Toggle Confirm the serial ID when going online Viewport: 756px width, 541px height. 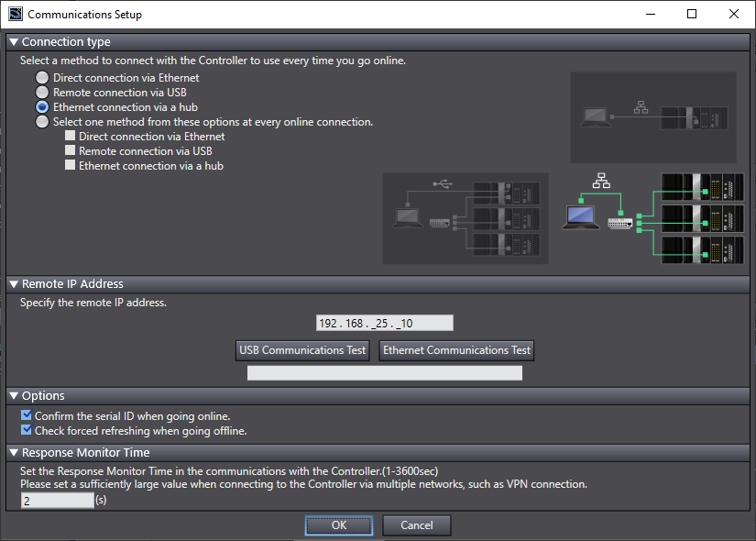coord(27,416)
